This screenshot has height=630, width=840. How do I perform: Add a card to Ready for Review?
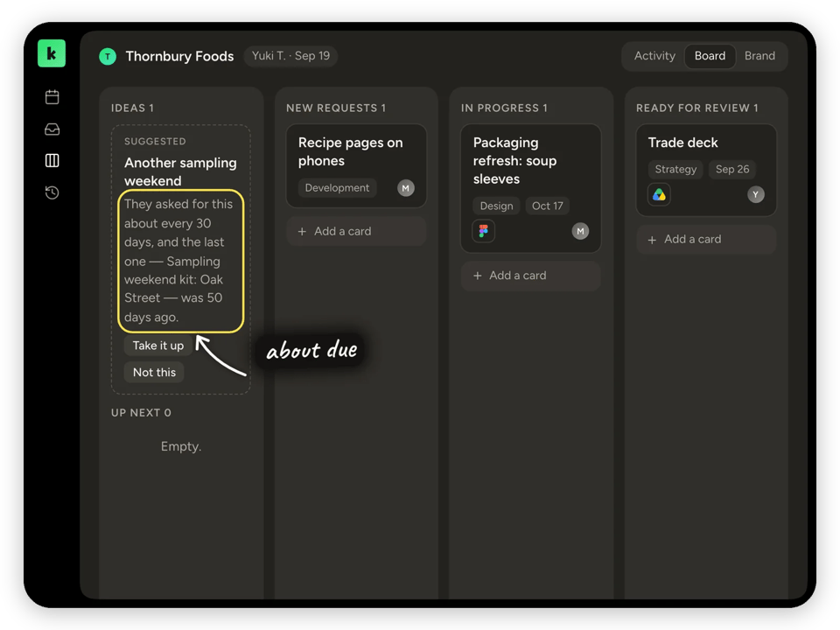(x=706, y=240)
